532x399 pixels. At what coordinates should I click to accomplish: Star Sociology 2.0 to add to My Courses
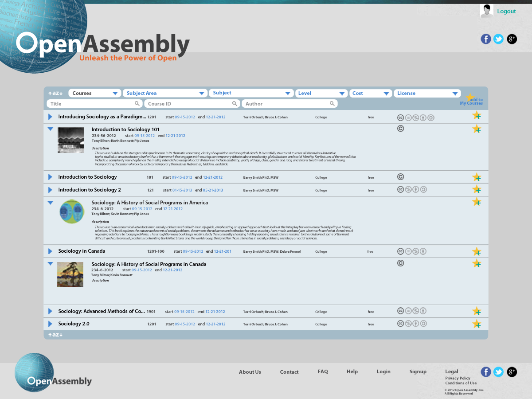477,324
